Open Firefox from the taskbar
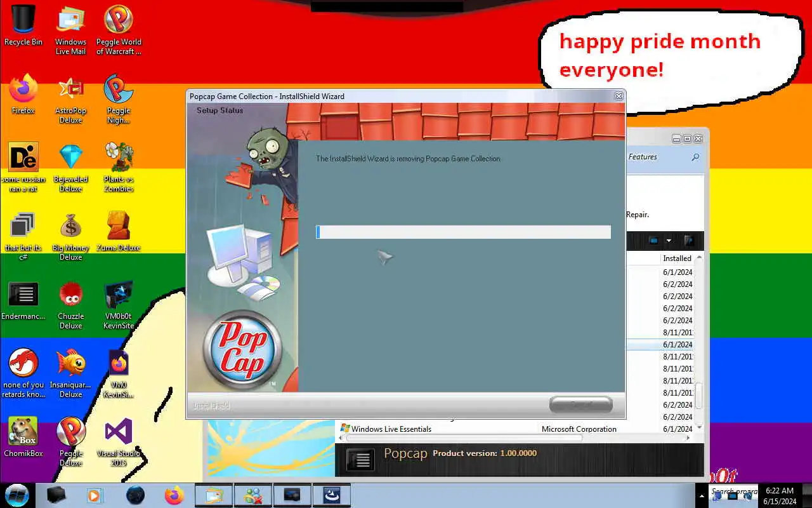Image resolution: width=812 pixels, height=508 pixels. [174, 495]
